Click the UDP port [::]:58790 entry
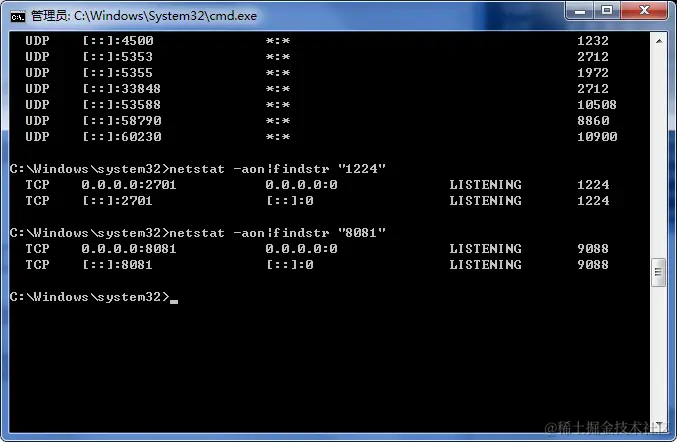677x442 pixels. [122, 120]
